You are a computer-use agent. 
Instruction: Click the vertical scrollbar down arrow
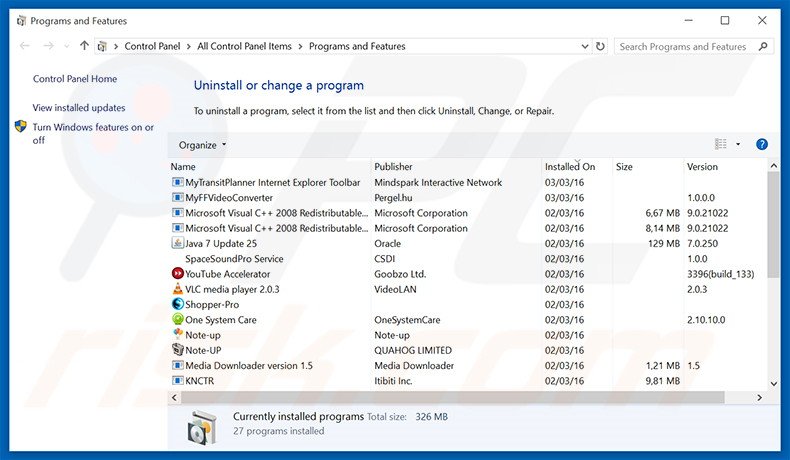(774, 383)
